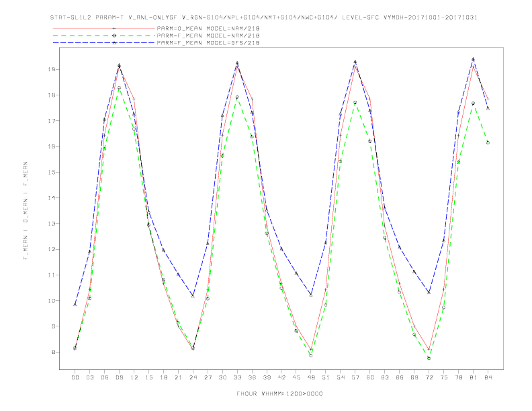The width and height of the screenshot is (532, 411).
Task: Click x-axis tick label 21
Action: [x=178, y=377]
